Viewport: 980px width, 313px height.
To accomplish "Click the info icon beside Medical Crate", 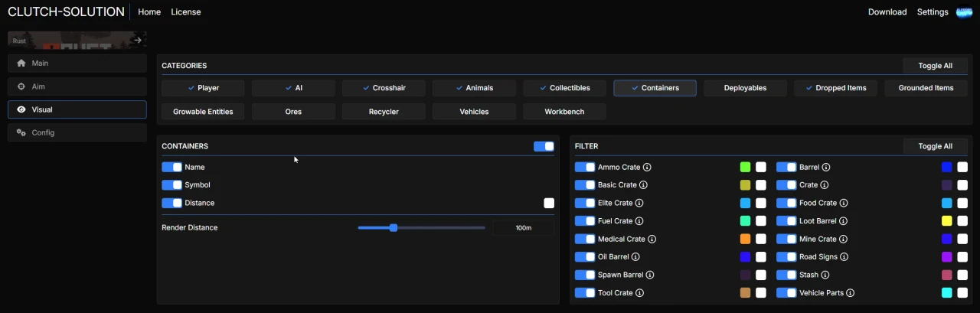I will coord(652,239).
